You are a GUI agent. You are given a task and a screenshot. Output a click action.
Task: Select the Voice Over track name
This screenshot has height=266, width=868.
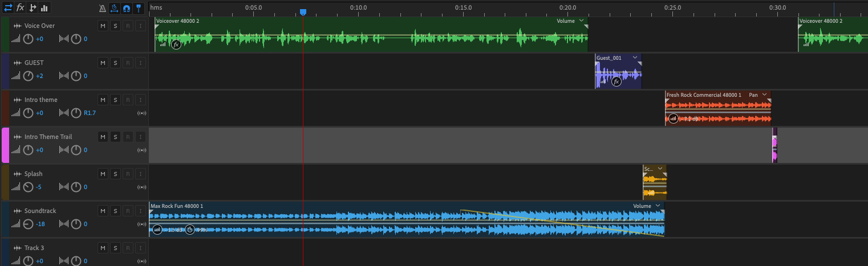39,26
